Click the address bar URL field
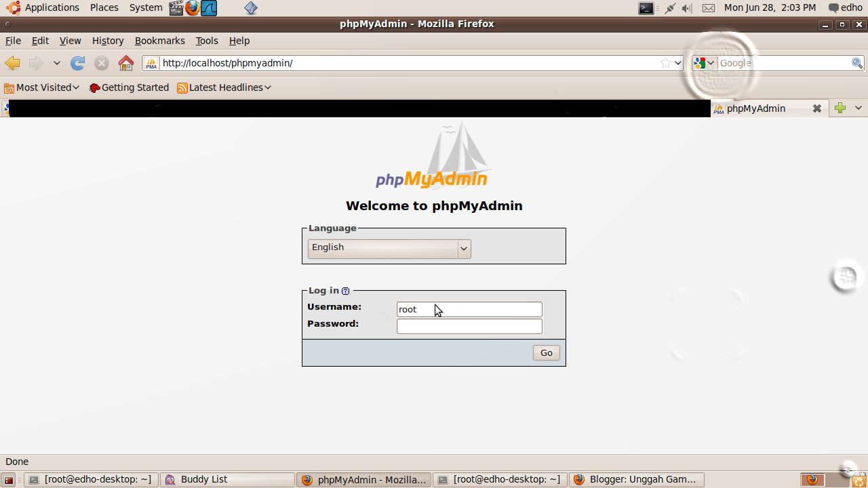Screen dimensions: 868x488 [410, 63]
